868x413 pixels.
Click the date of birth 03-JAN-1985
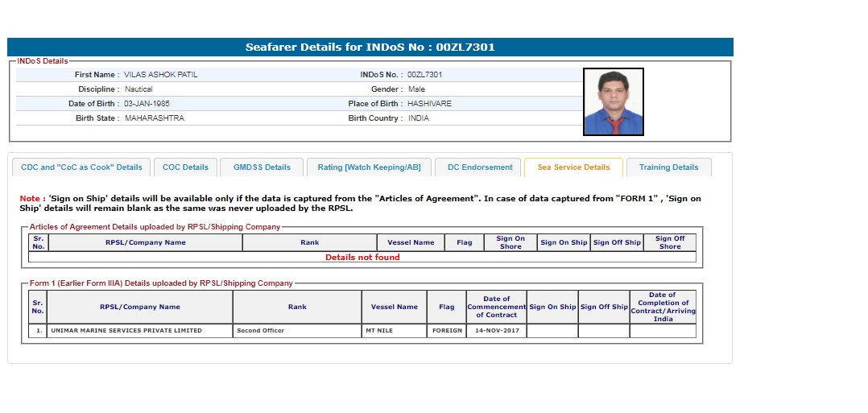(147, 104)
